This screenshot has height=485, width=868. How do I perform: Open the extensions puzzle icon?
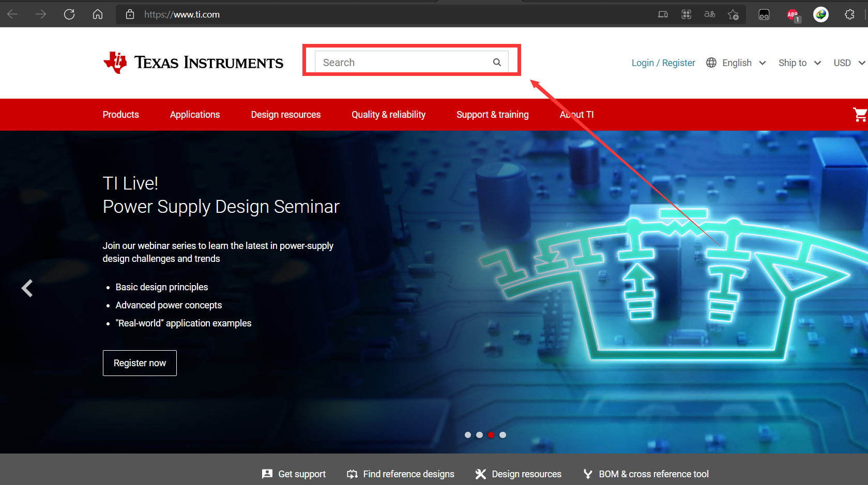click(x=849, y=14)
